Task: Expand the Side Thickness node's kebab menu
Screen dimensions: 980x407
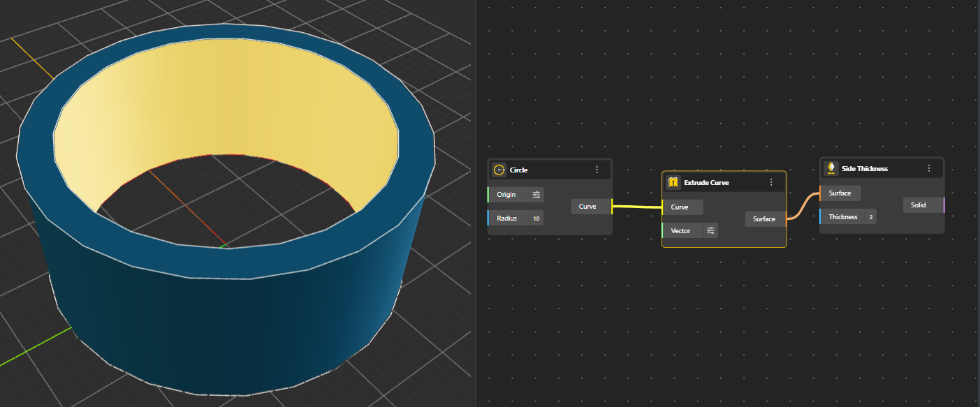Action: pyautogui.click(x=929, y=168)
